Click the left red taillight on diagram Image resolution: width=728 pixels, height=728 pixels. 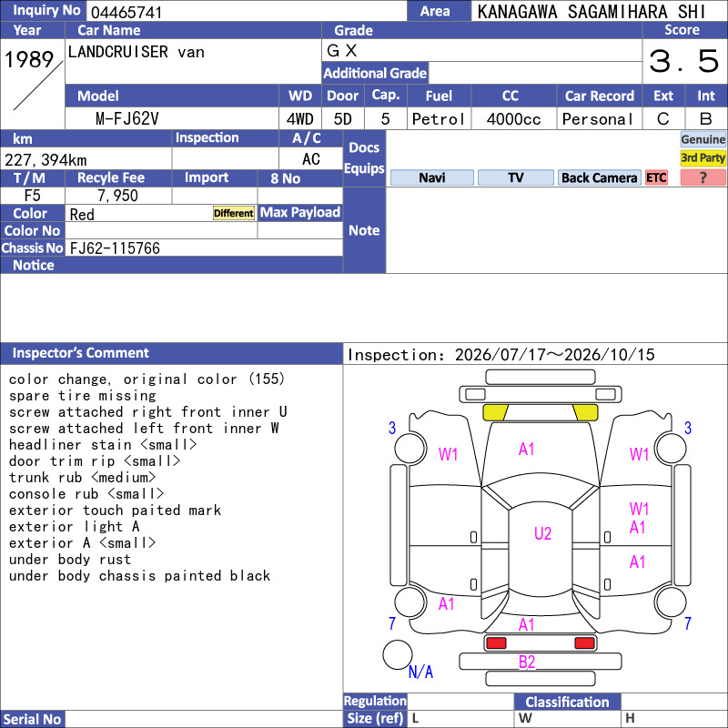coord(496,643)
